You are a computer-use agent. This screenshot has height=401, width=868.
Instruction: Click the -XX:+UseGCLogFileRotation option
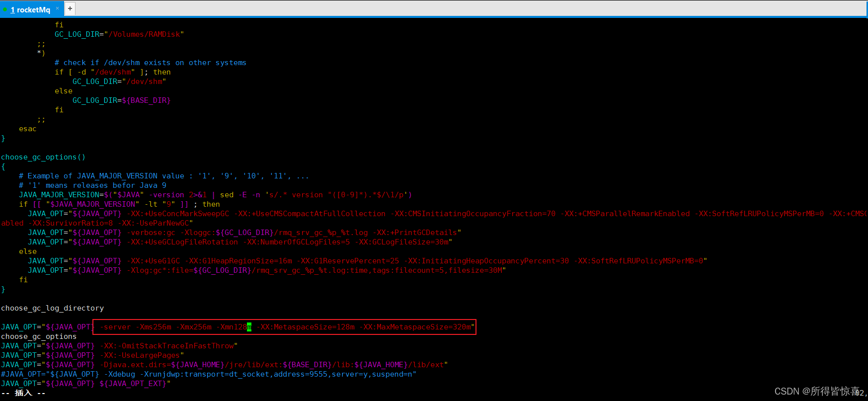182,242
